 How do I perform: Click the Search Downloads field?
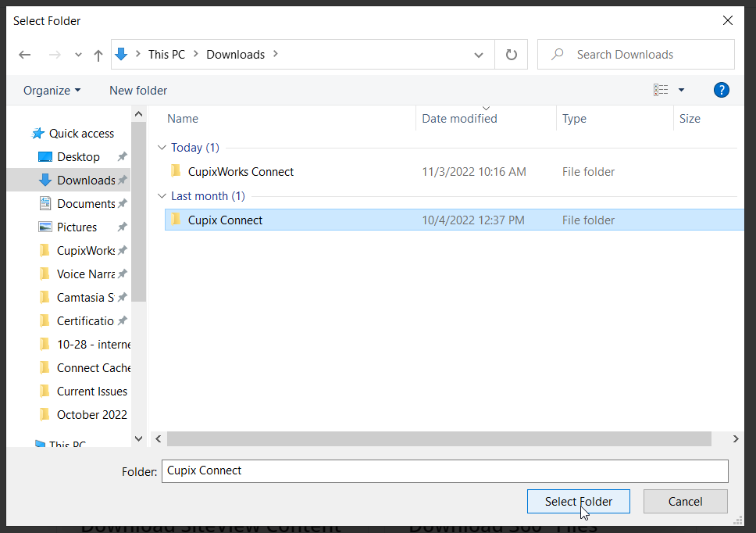click(636, 55)
